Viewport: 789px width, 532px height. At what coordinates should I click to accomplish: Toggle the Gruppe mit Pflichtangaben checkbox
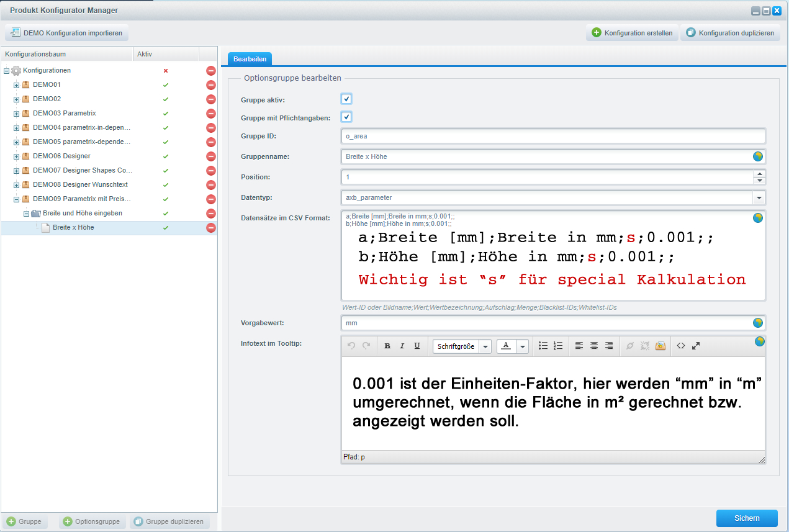(346, 117)
